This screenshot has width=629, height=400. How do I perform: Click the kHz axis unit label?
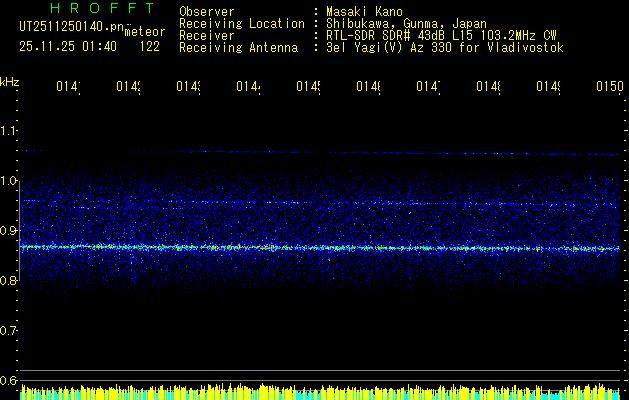10,82
